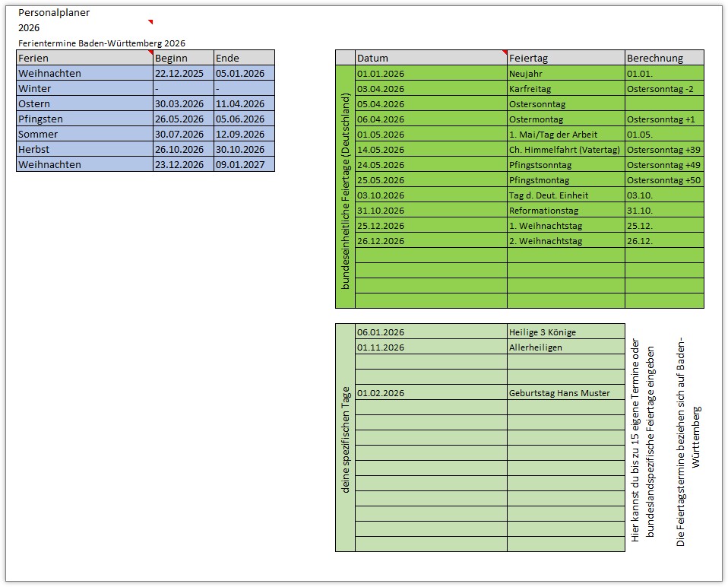
Task: Select the Ostern holiday row label
Action: pyautogui.click(x=84, y=103)
